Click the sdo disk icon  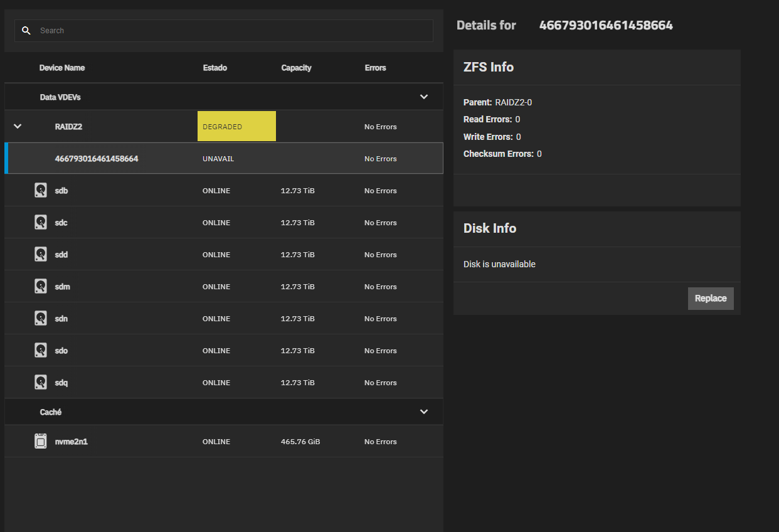tap(41, 350)
